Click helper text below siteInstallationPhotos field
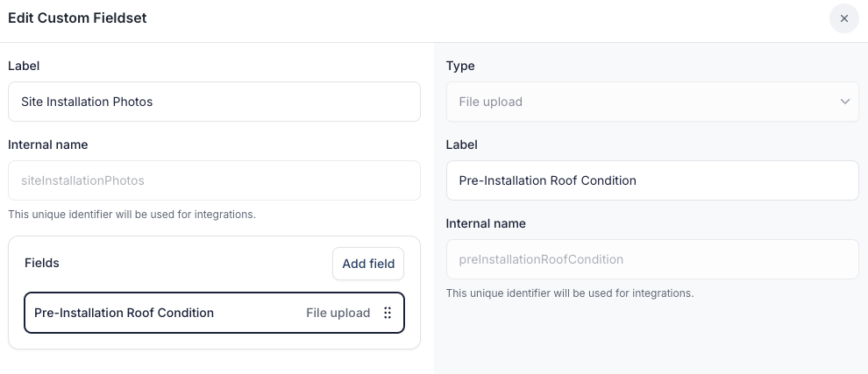The image size is (868, 374). coord(132,214)
